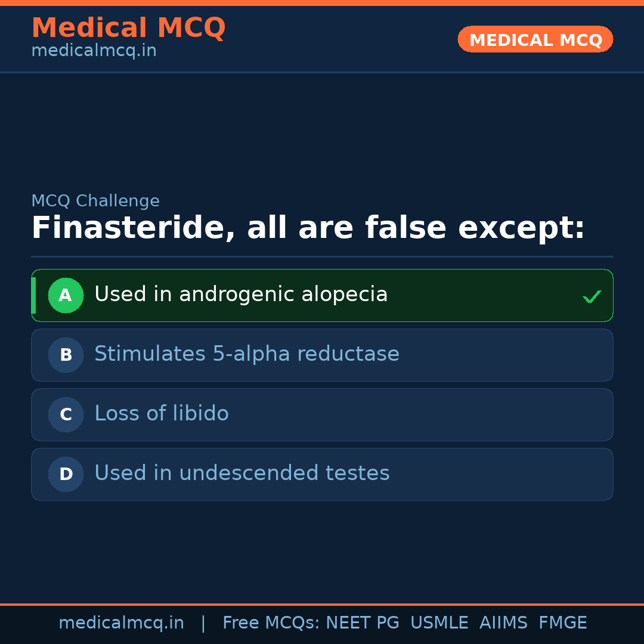Click "USMLE" in the footer

(x=439, y=623)
